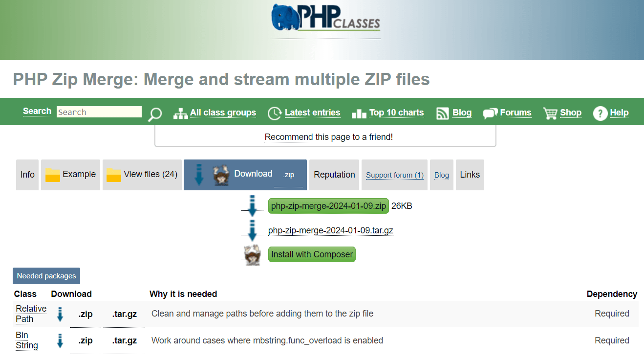
Task: Open the php-zip-merge-2024-01-09.tar.gz link
Action: [x=330, y=230]
